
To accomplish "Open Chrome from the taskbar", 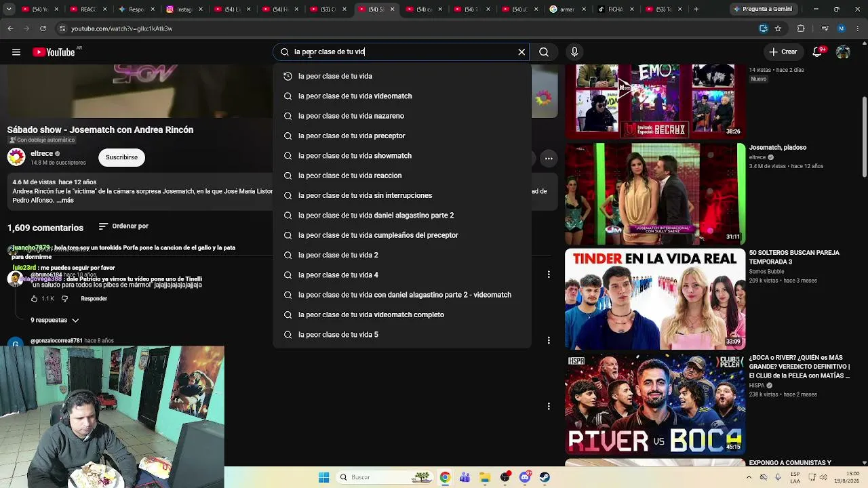I will click(445, 477).
